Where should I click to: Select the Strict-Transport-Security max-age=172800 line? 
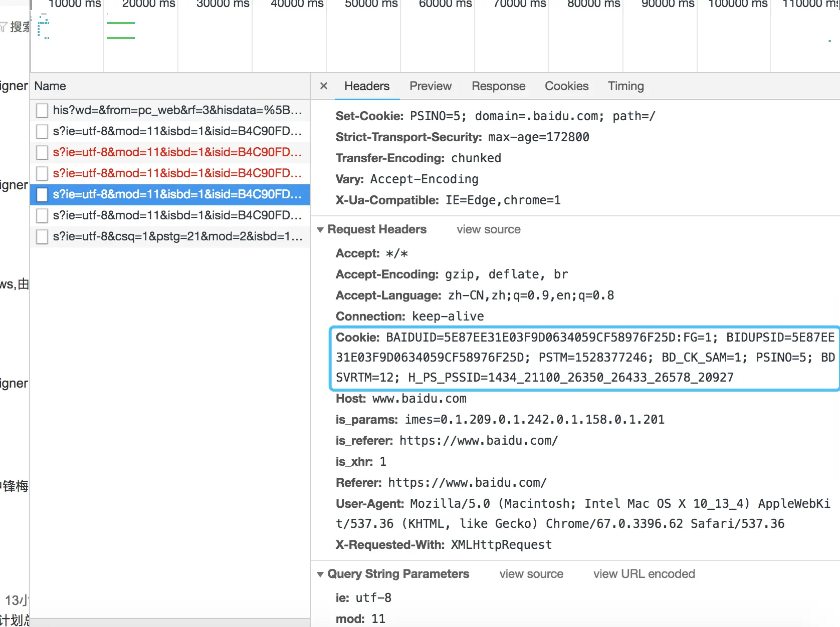pyautogui.click(x=463, y=137)
